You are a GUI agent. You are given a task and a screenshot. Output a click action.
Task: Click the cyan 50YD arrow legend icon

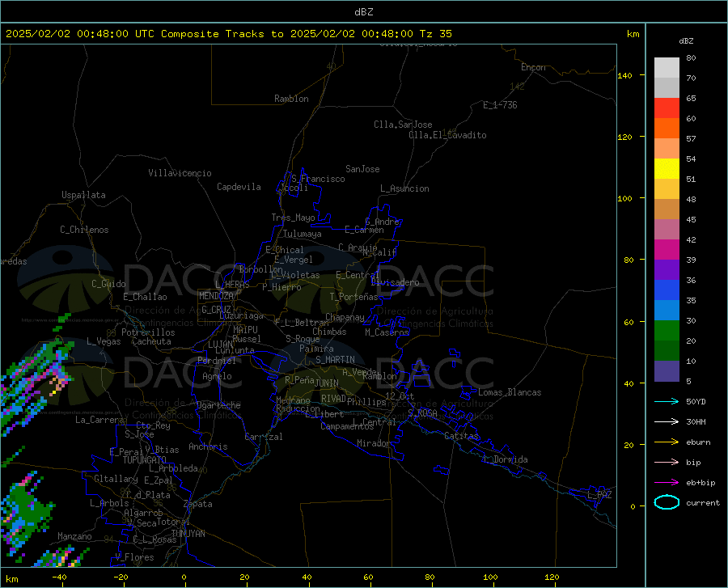click(667, 401)
